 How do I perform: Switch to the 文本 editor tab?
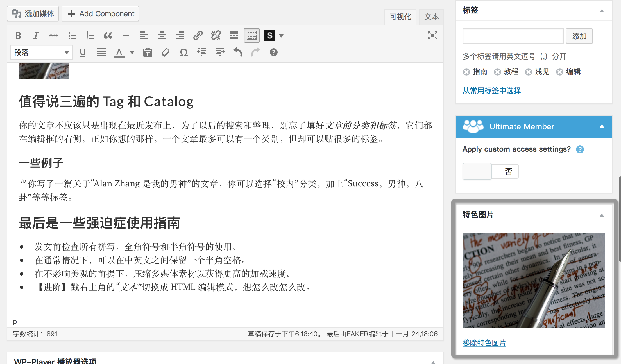pyautogui.click(x=431, y=17)
